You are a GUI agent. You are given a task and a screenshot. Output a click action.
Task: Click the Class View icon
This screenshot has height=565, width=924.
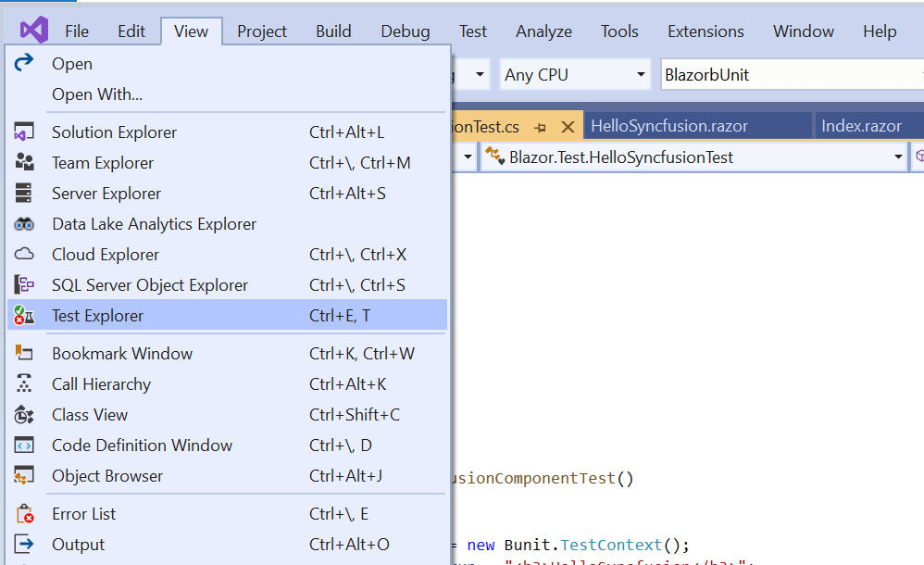tap(23, 415)
